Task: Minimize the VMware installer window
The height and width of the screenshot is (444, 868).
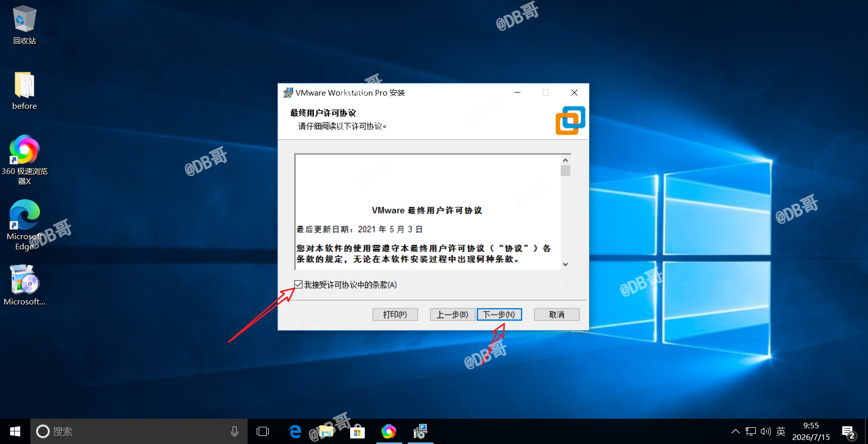Action: [x=517, y=93]
